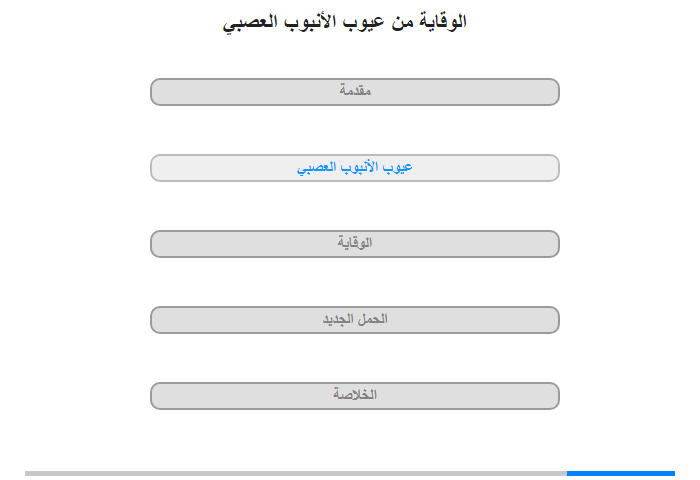Choose the Introduction (مقدمة) menu entry
Viewport: 700px width, 480px height.
point(354,92)
